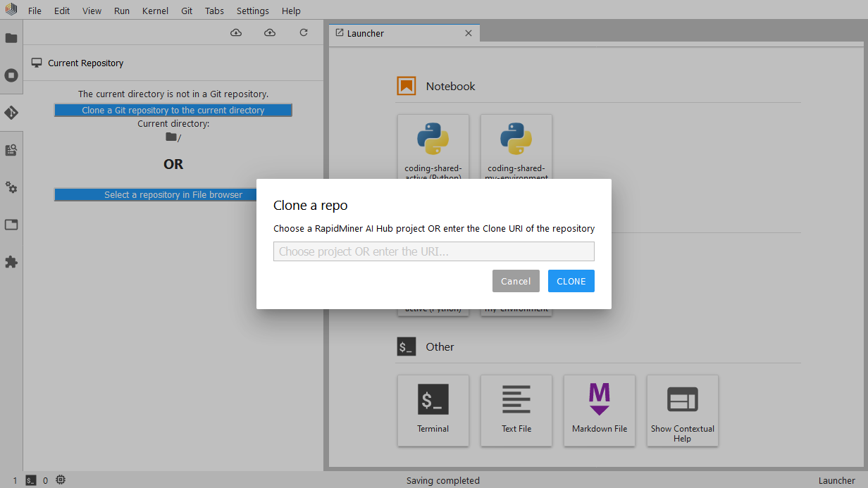The width and height of the screenshot is (868, 488).
Task: Launch Show Contextual Help tile
Action: point(682,410)
